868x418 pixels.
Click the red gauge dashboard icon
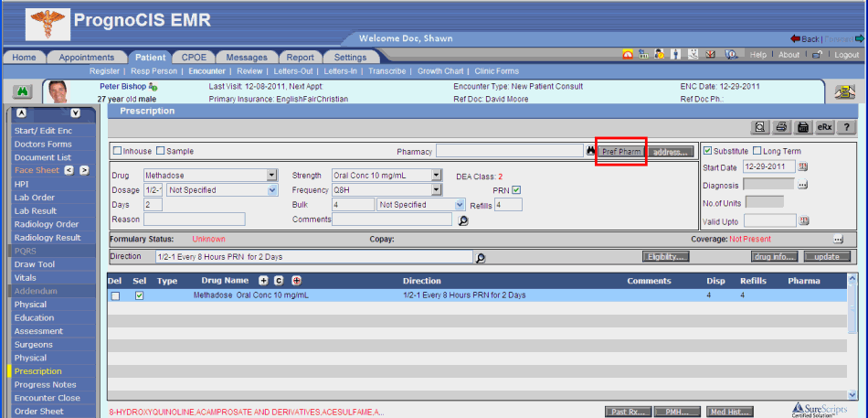pos(628,54)
